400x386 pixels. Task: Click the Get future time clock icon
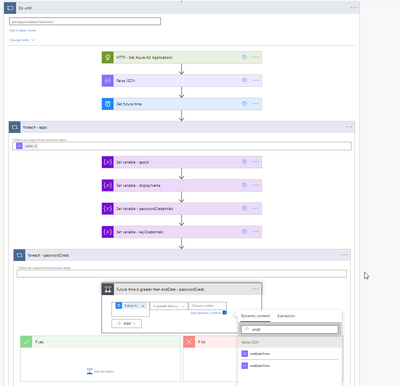108,104
